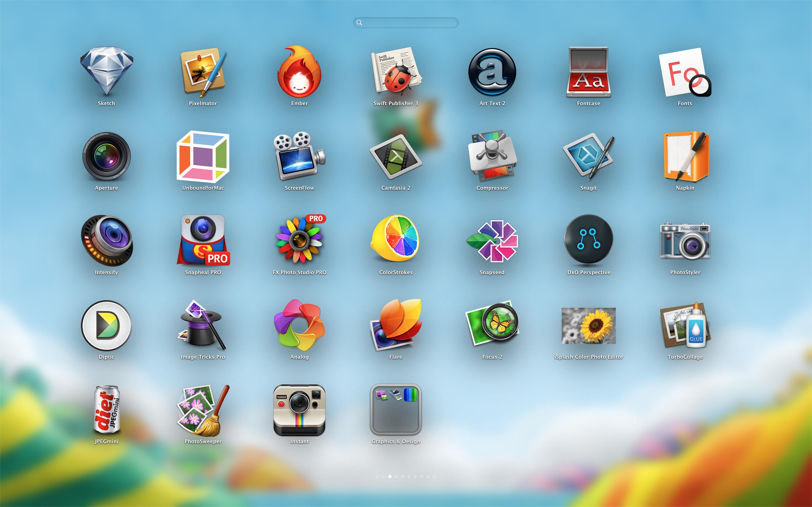
Task: Jump to the last Launchpad page dot
Action: tap(434, 477)
